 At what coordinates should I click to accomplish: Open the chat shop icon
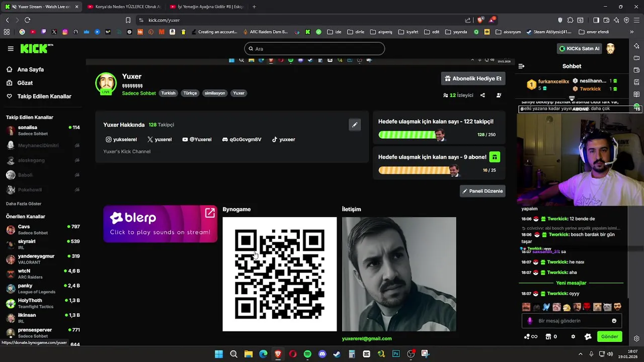(551, 336)
